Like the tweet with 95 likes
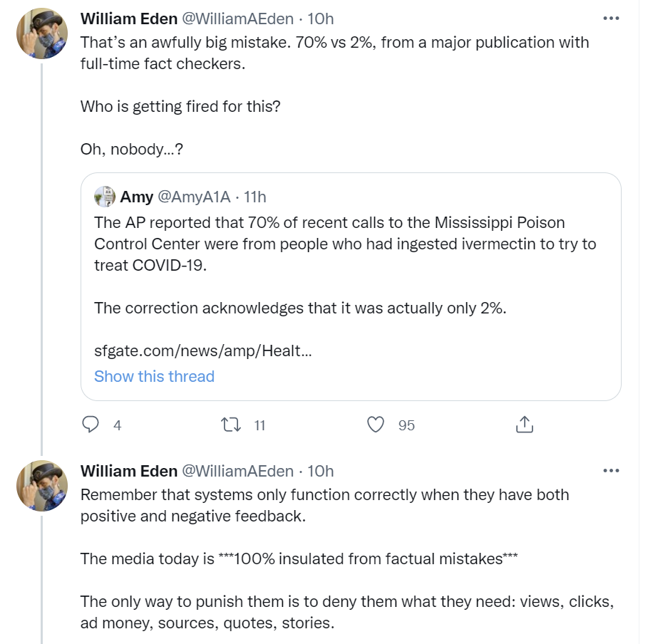The image size is (648, 644). click(x=375, y=425)
